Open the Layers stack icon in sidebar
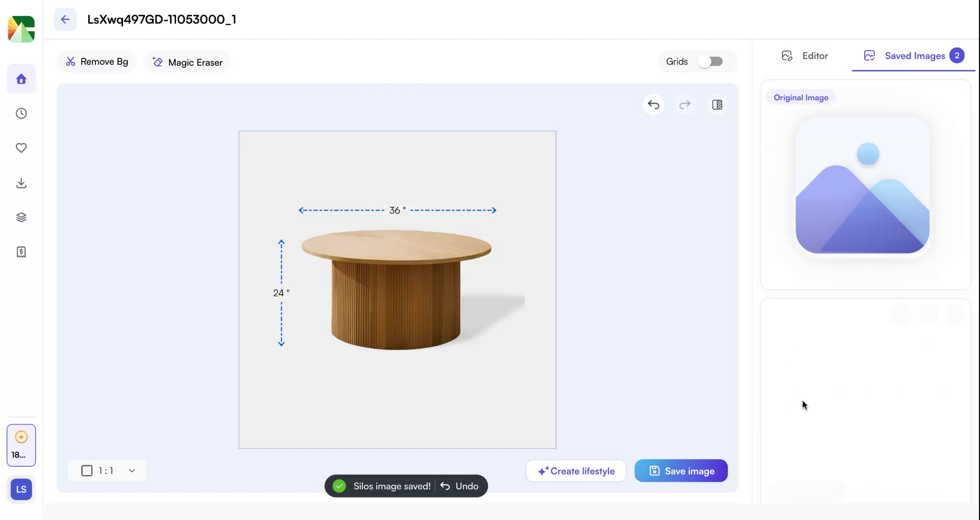This screenshot has width=980, height=520. (21, 217)
